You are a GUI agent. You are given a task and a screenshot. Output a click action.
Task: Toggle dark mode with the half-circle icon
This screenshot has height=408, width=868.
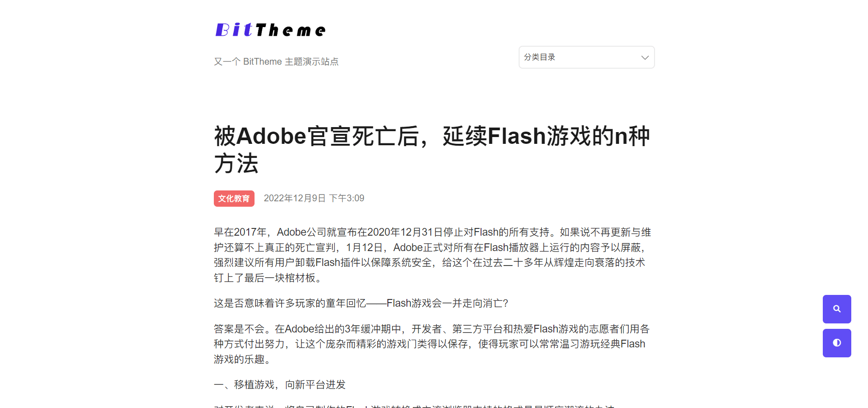point(837,343)
